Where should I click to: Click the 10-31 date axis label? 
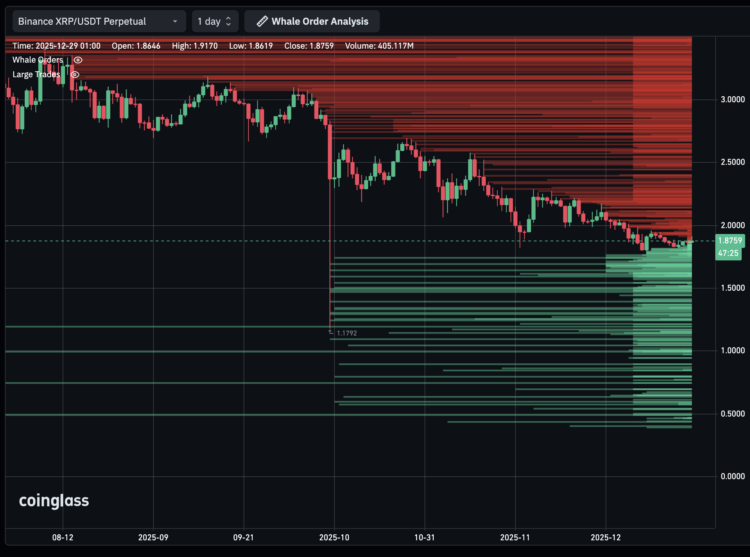coord(424,537)
